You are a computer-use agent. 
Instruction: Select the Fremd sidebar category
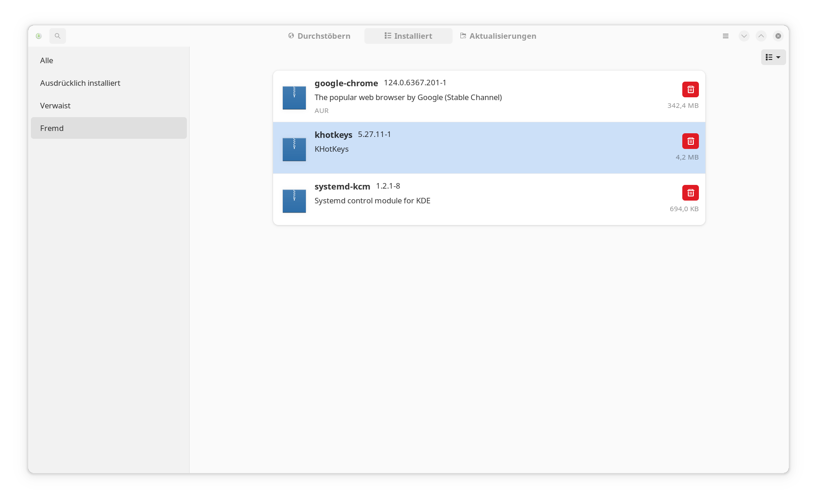pos(52,128)
